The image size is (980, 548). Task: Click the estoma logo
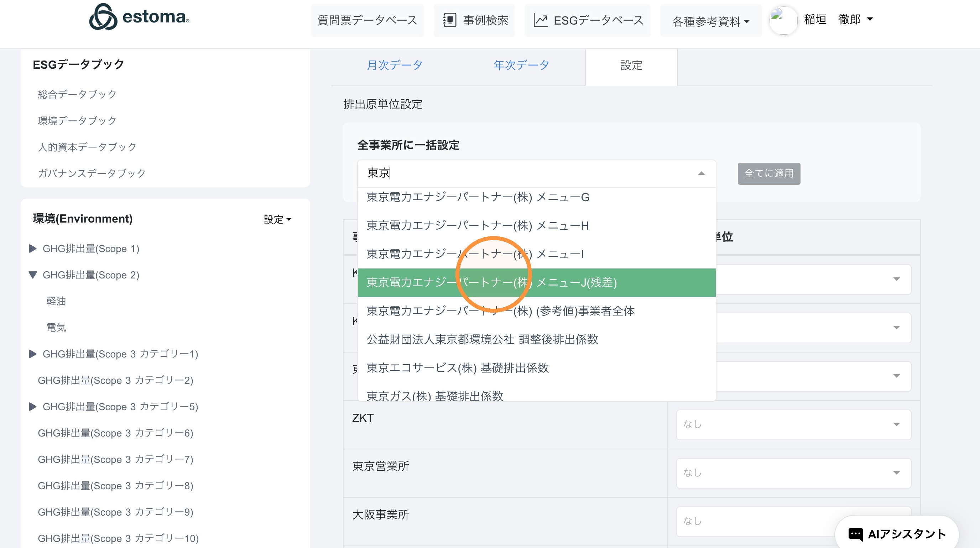(x=139, y=17)
